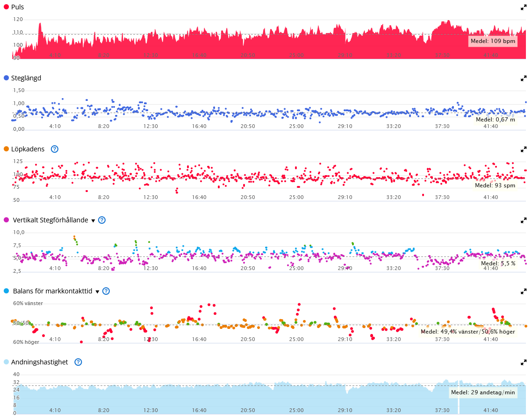The image size is (532, 420).
Task: Click 1,50 axis value on Steglängd chart
Action: click(19, 91)
